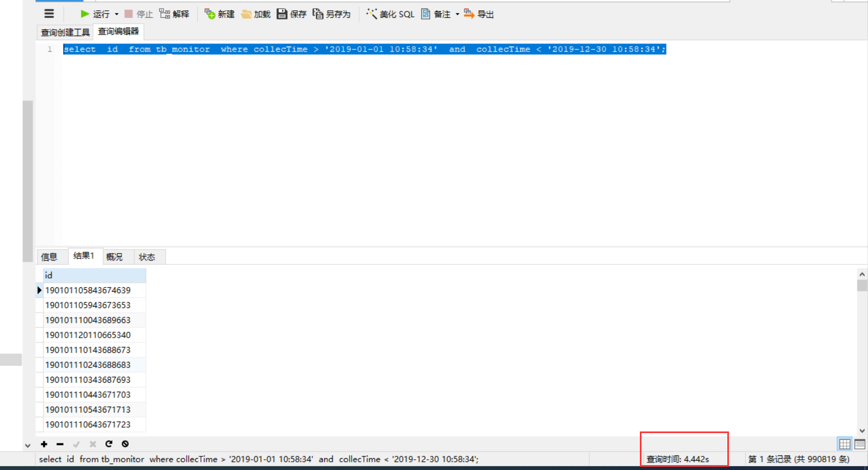
Task: Click the stop-loading circle icon
Action: 125,444
